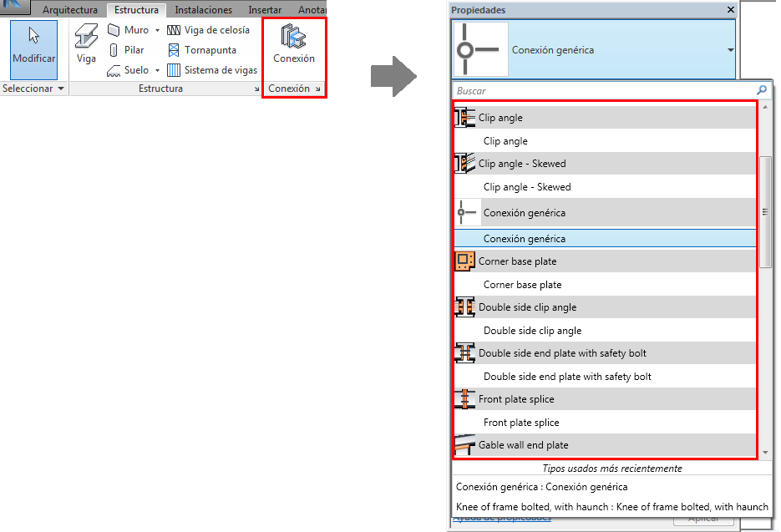This screenshot has width=781, height=532.
Task: Click the Corner base plate family icon
Action: tap(464, 261)
